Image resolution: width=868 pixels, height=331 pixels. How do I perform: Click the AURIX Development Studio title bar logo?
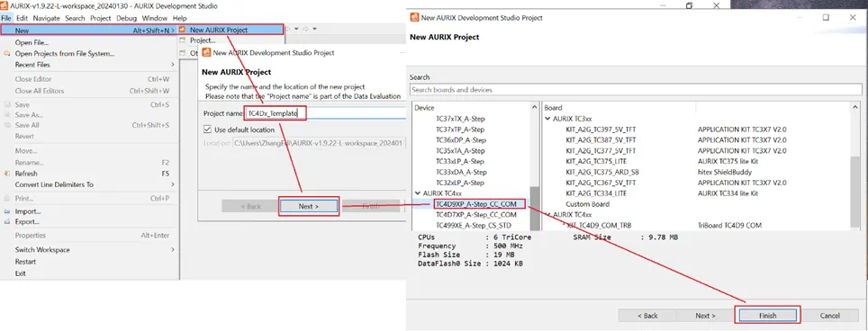point(5,5)
